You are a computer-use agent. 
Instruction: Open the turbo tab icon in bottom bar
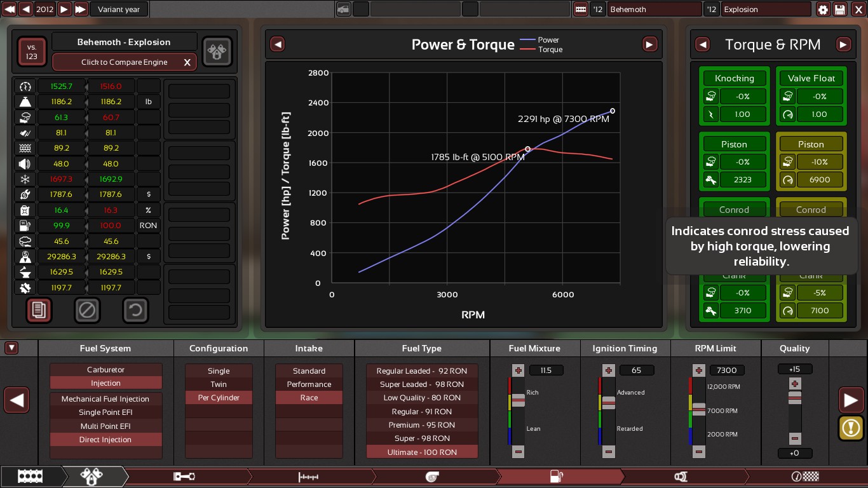tap(431, 477)
